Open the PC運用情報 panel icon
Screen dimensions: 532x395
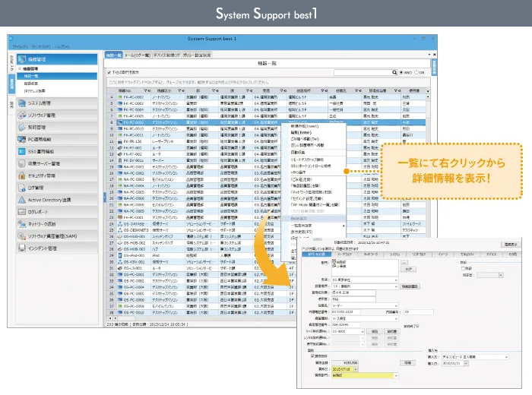(x=21, y=141)
